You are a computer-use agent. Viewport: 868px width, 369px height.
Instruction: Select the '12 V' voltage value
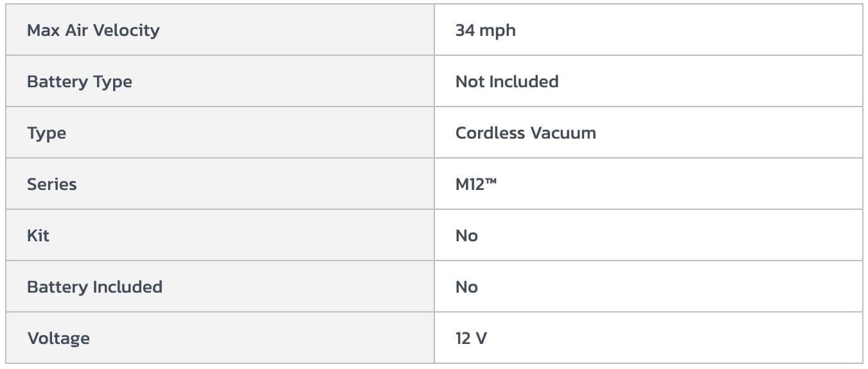tap(471, 338)
